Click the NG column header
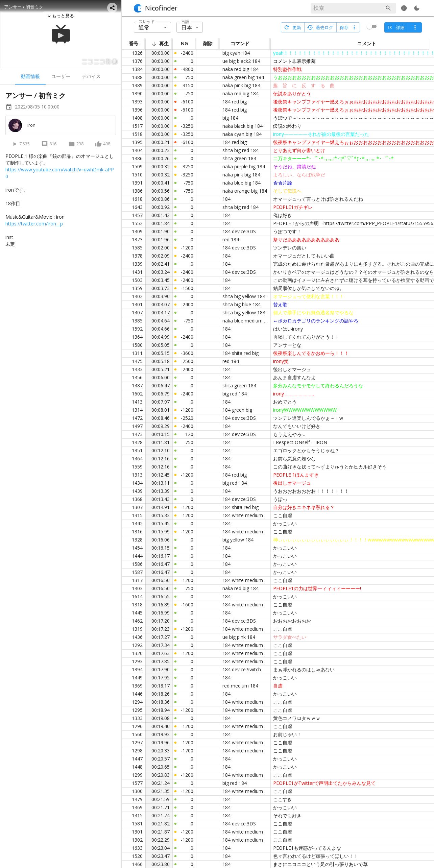Screen dimensions: 434x868 coord(184,44)
